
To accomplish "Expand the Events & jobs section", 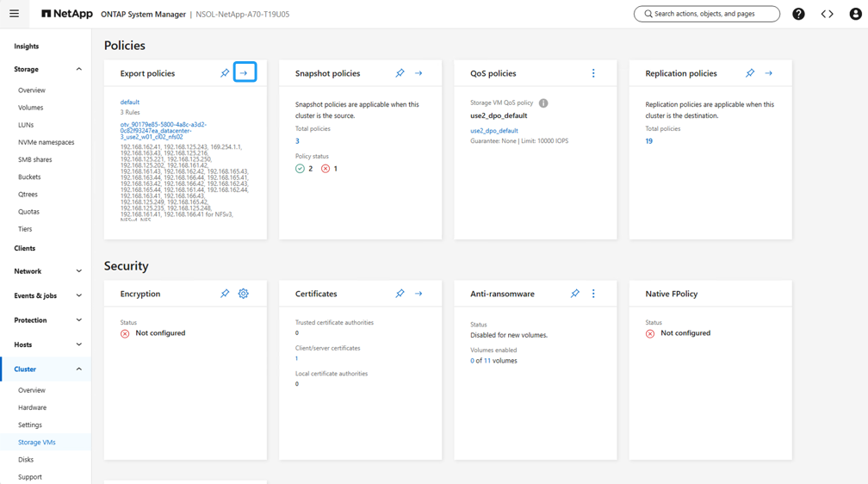I will (79, 295).
